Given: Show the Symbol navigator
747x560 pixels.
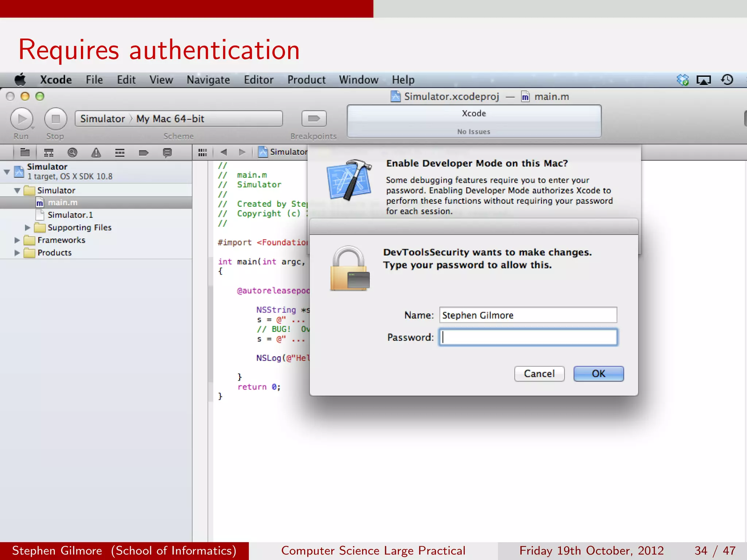Looking at the screenshot, I should 49,152.
